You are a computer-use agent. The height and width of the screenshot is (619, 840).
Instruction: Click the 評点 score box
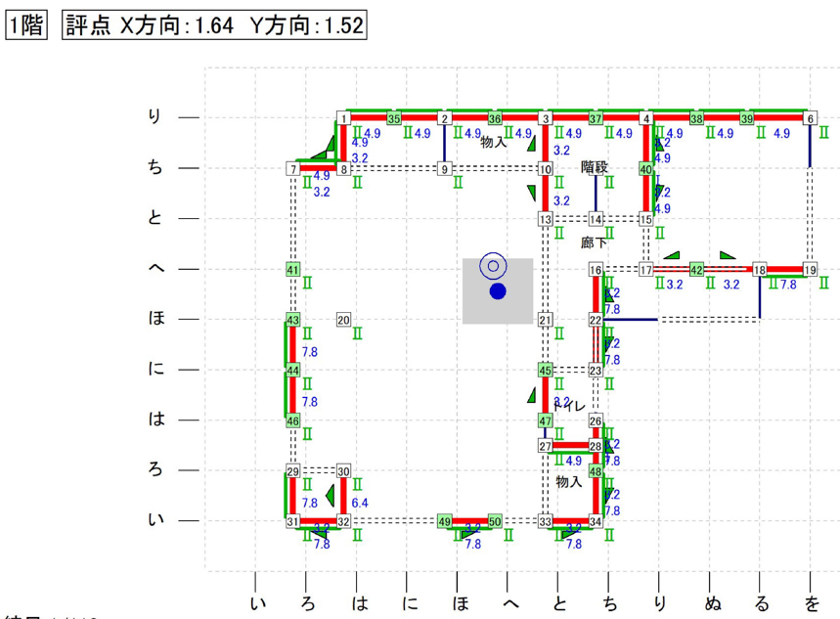coord(214,26)
